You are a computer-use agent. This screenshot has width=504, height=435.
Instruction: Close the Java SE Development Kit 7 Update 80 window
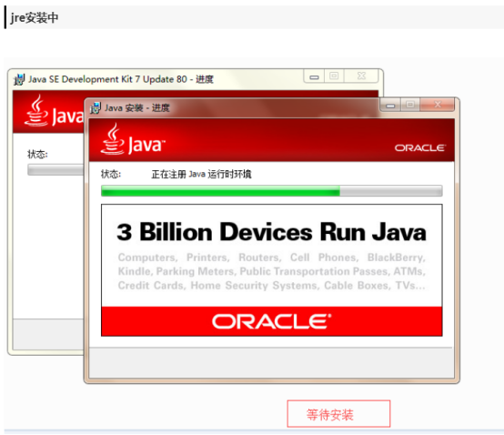(x=361, y=76)
